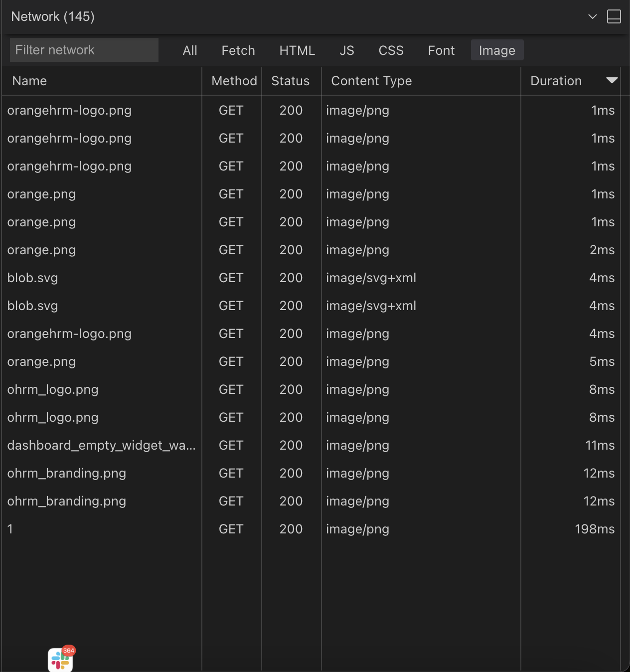The image size is (630, 672).
Task: Click status 200 in the 2ms row
Action: click(x=291, y=250)
